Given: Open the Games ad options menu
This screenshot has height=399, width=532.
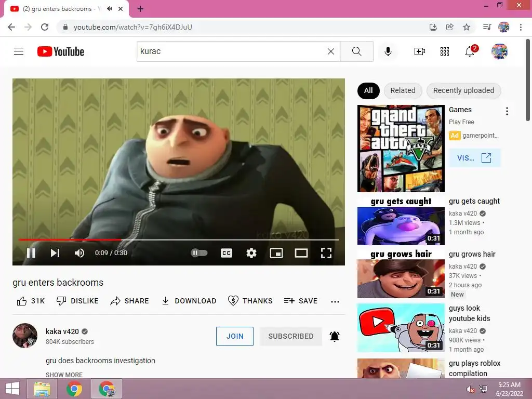Looking at the screenshot, I should click(x=507, y=111).
